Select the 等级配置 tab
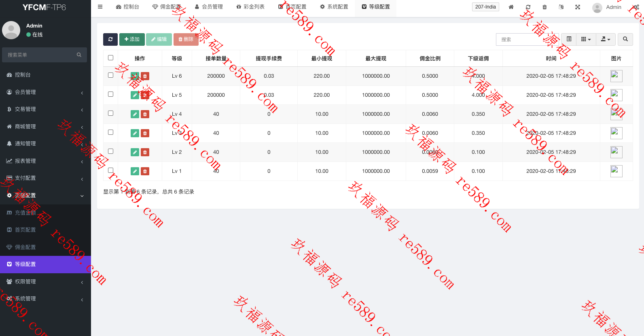Screen dimensions: 644x336 pos(376,7)
